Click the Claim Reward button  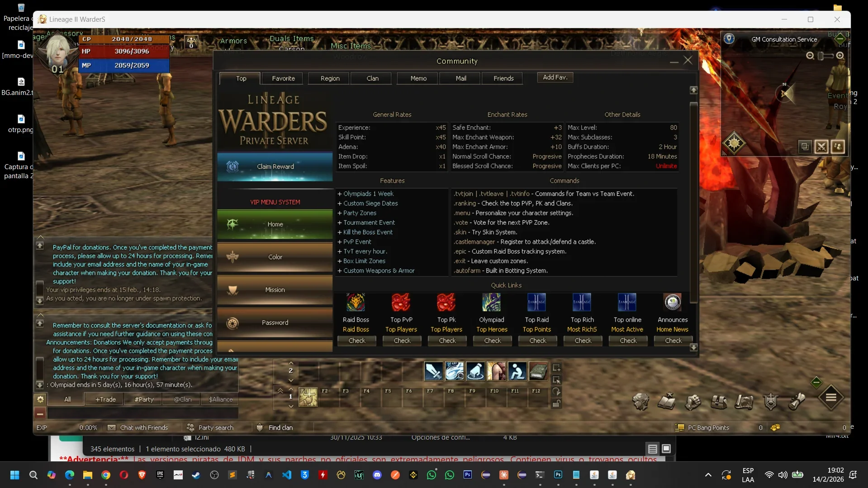[275, 166]
